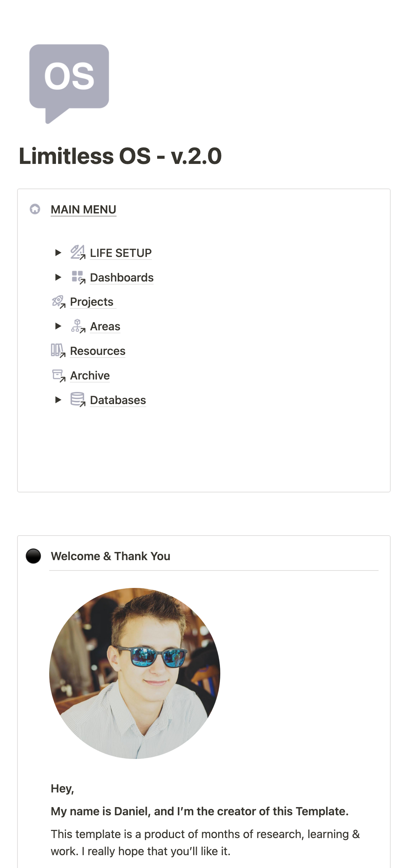Viewport: 401px width, 868px height.
Task: Click the Areas hierarchy icon
Action: 77,326
